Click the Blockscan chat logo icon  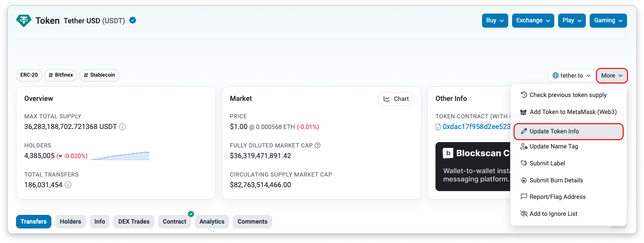point(448,153)
